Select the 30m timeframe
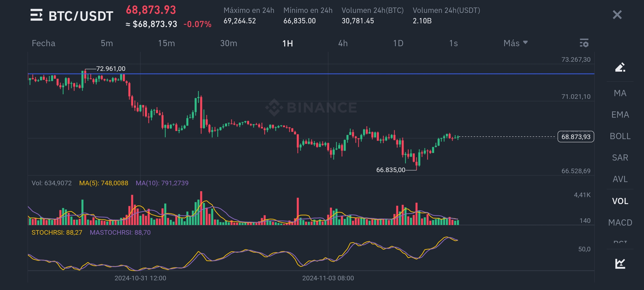644x290 pixels. [x=229, y=43]
